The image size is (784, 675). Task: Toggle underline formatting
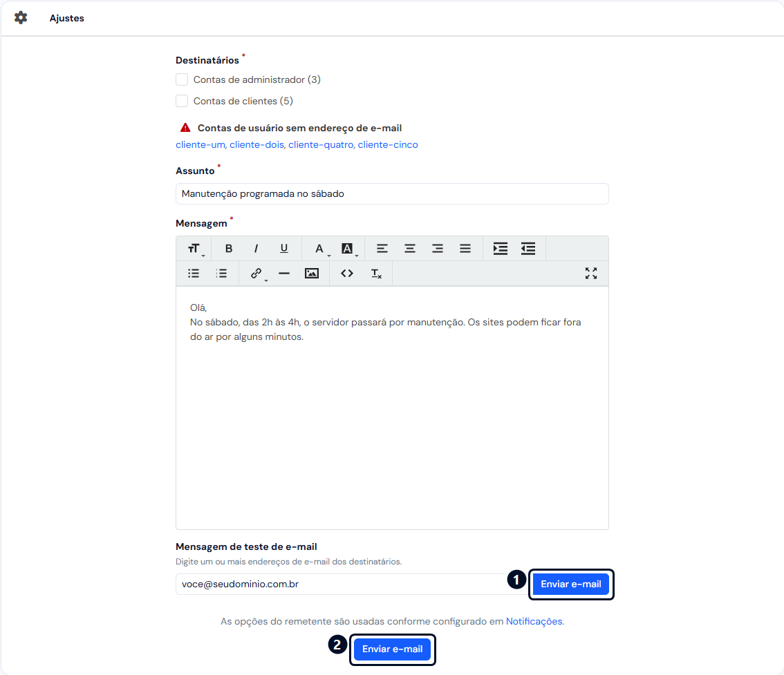click(x=284, y=249)
